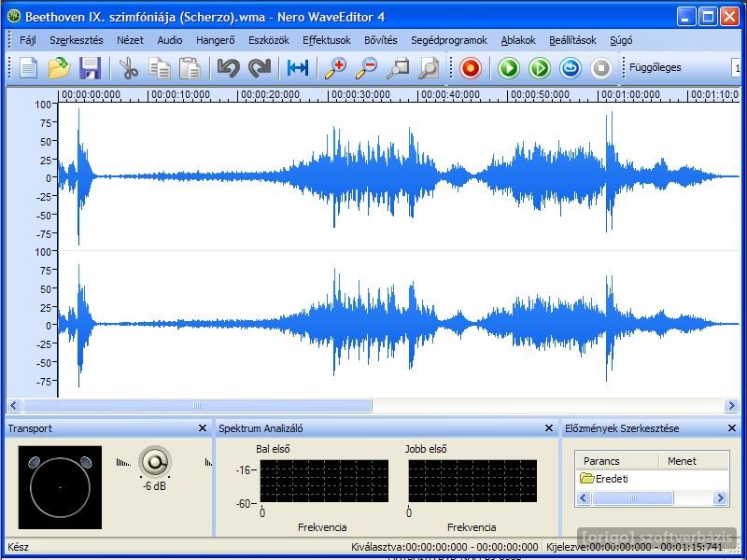
Task: Click the history list's right scroll arrow
Action: point(720,498)
